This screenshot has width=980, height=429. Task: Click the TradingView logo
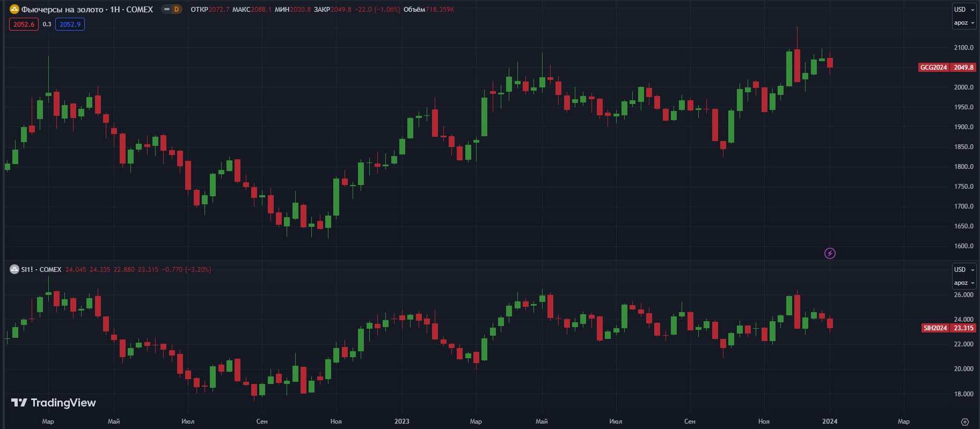pos(54,403)
